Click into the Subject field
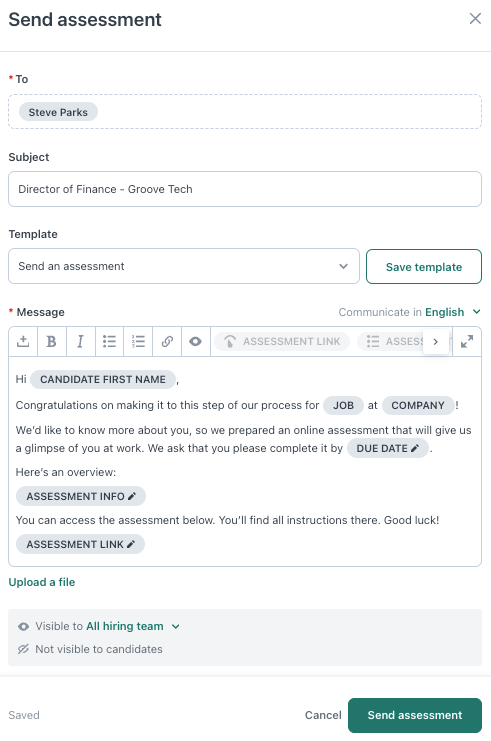Image resolution: width=491 pixels, height=741 pixels. tap(245, 189)
